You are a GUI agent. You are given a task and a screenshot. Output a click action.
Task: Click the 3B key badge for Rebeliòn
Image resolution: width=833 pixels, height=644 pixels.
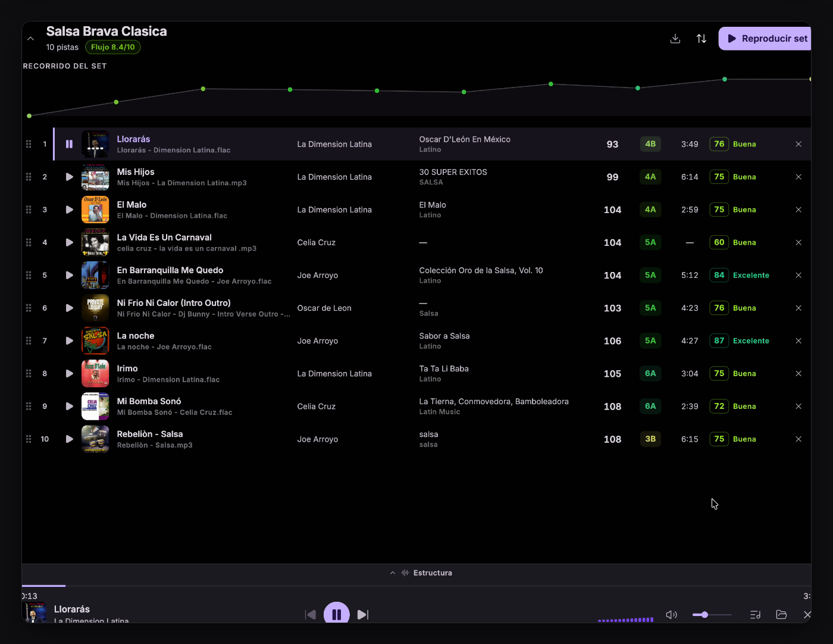click(650, 439)
